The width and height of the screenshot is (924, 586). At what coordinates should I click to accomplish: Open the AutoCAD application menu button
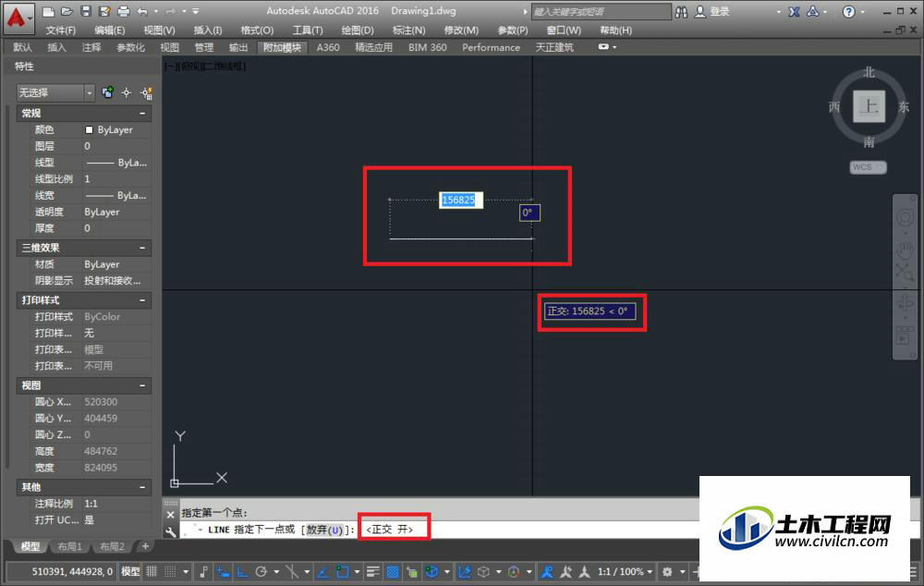click(17, 17)
